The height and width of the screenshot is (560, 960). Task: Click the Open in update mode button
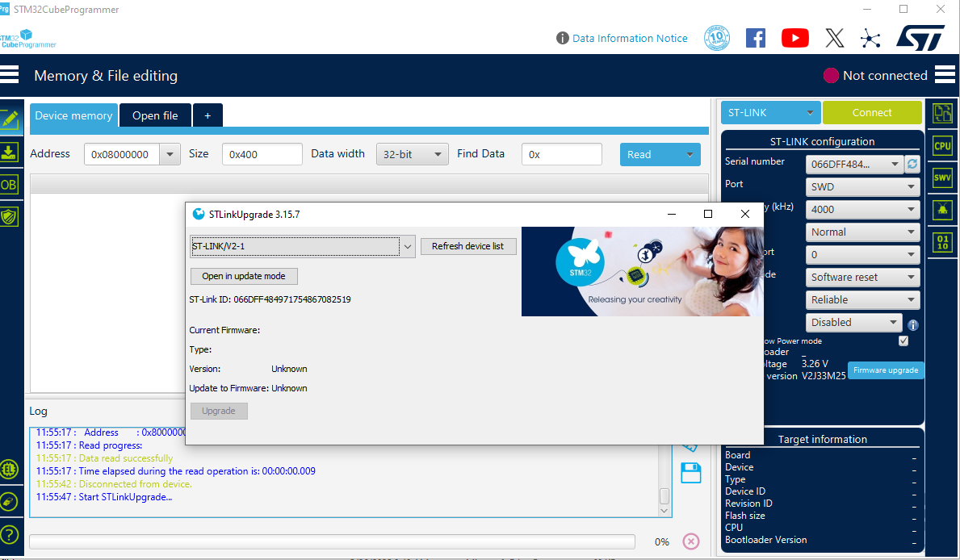point(244,276)
